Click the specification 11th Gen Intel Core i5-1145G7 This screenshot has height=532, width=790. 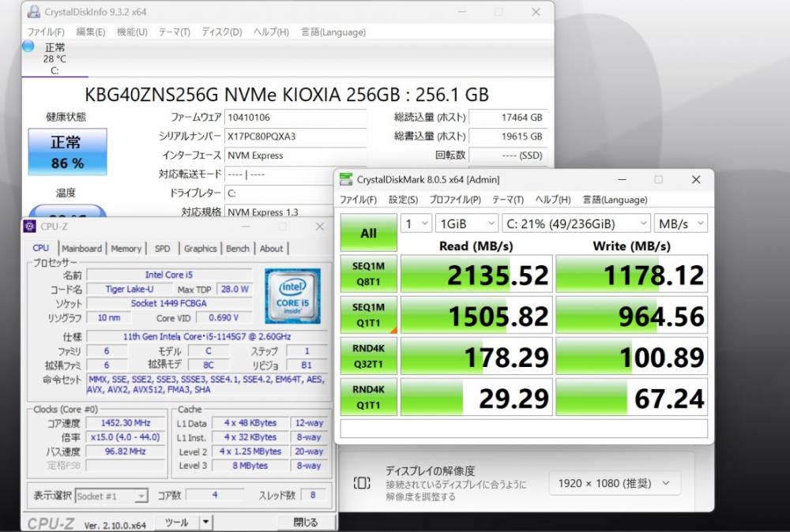coord(206,336)
